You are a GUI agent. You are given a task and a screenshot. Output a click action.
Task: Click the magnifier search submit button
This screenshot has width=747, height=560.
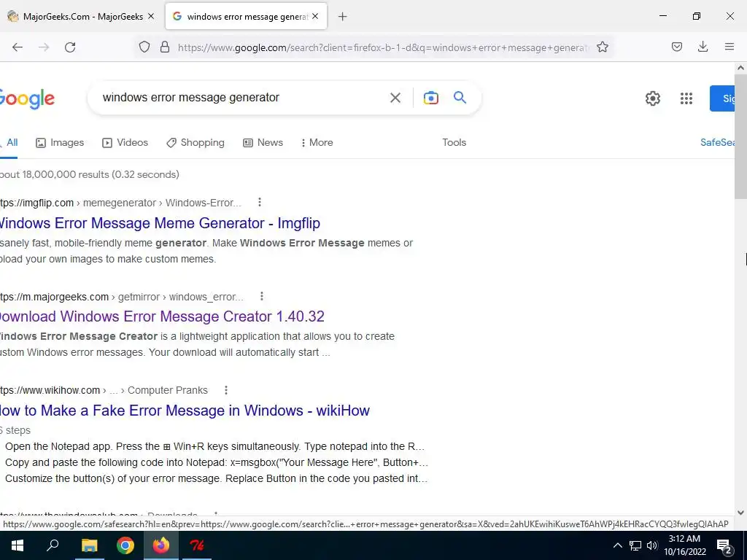point(460,97)
